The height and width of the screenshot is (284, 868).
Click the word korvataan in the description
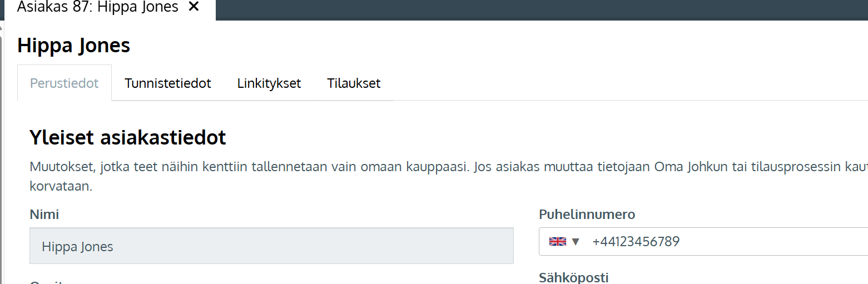61,186
